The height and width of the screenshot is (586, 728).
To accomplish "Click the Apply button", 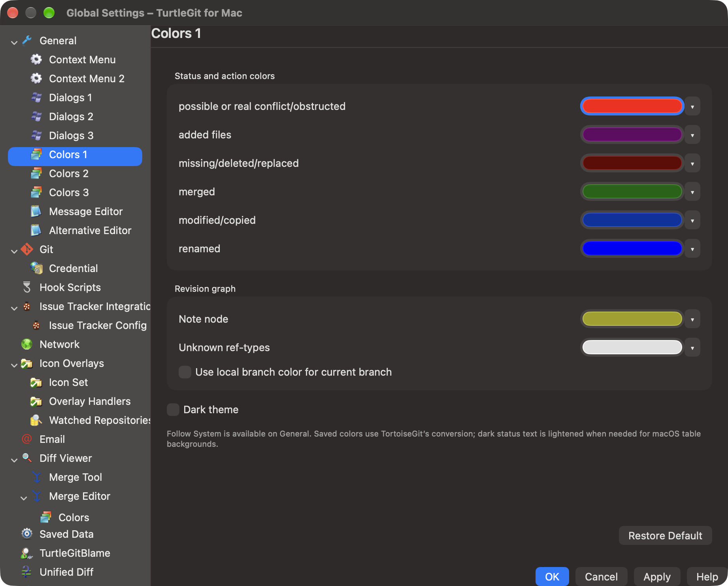I will 657,577.
